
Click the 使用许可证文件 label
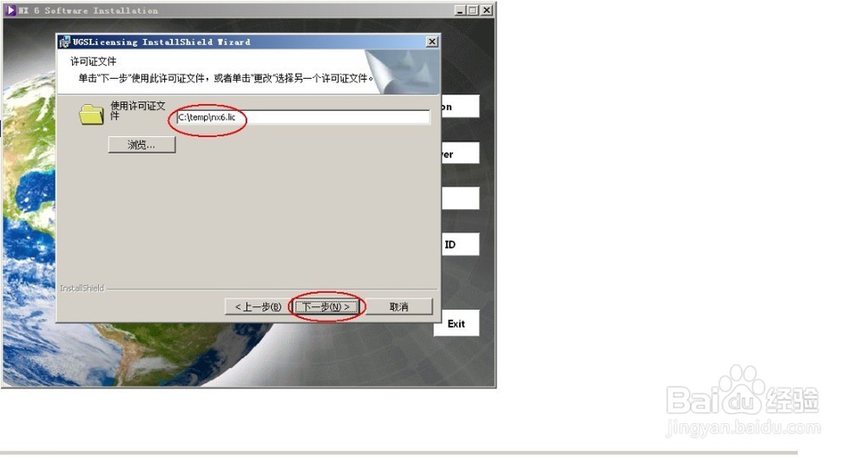pyautogui.click(x=138, y=110)
